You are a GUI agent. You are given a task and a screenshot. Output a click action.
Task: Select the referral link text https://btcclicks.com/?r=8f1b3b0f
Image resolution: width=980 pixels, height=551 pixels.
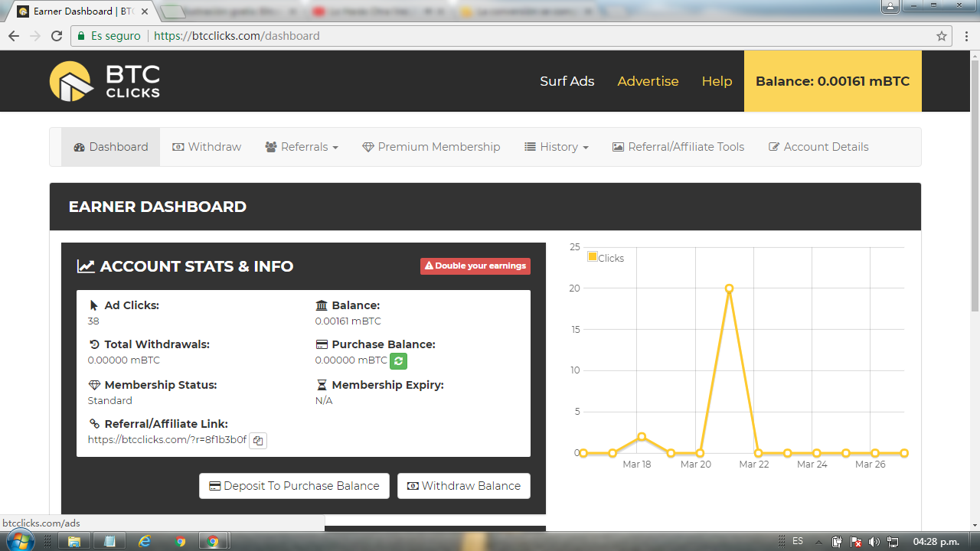pos(167,440)
